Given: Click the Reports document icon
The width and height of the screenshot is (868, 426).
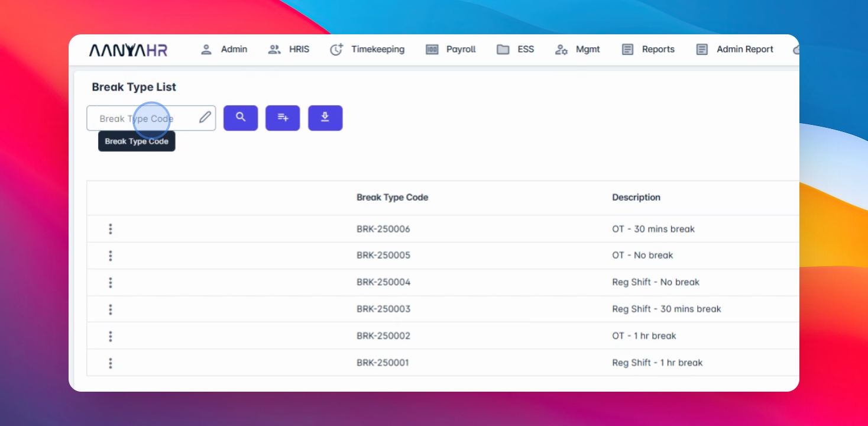Looking at the screenshot, I should [x=628, y=50].
